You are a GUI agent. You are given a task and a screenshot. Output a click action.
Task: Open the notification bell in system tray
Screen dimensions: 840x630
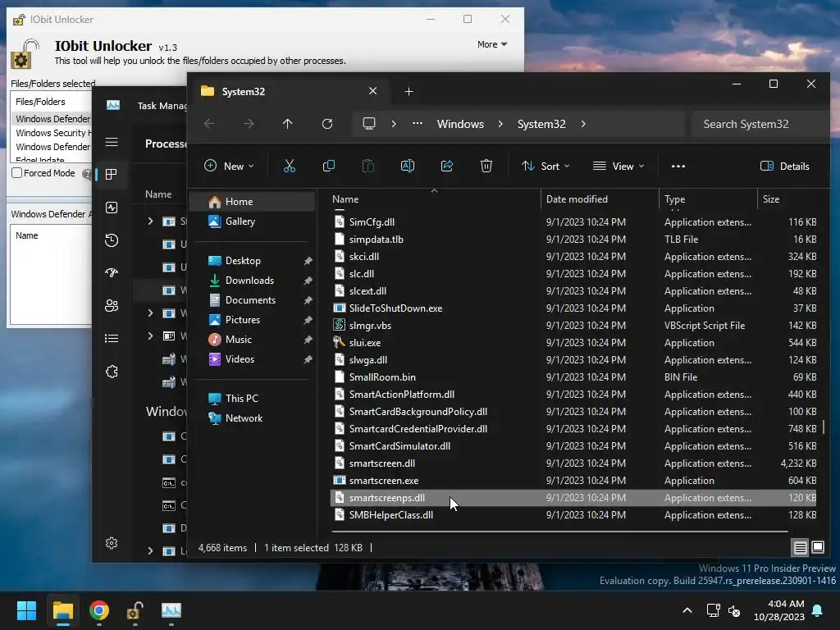pos(818,610)
